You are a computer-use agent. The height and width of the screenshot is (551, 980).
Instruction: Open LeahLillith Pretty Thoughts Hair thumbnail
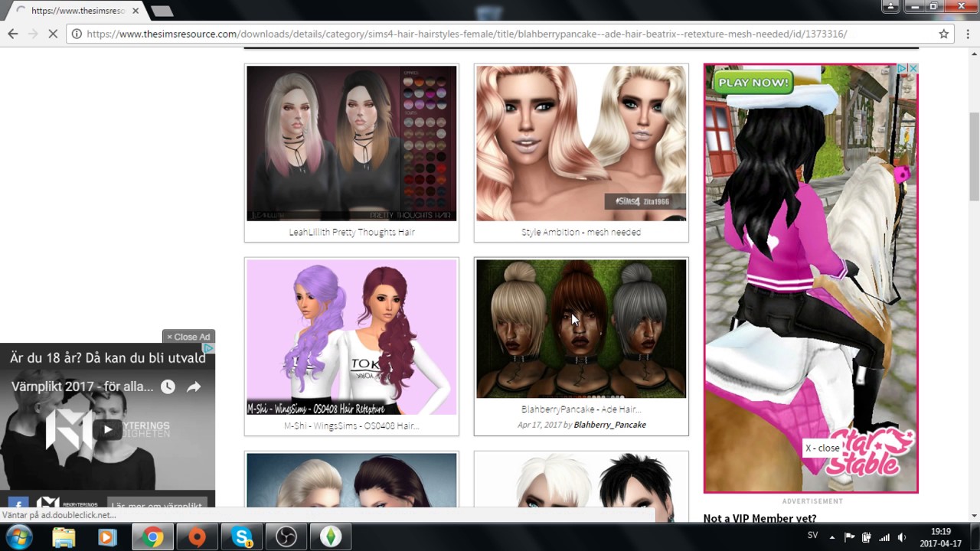351,143
